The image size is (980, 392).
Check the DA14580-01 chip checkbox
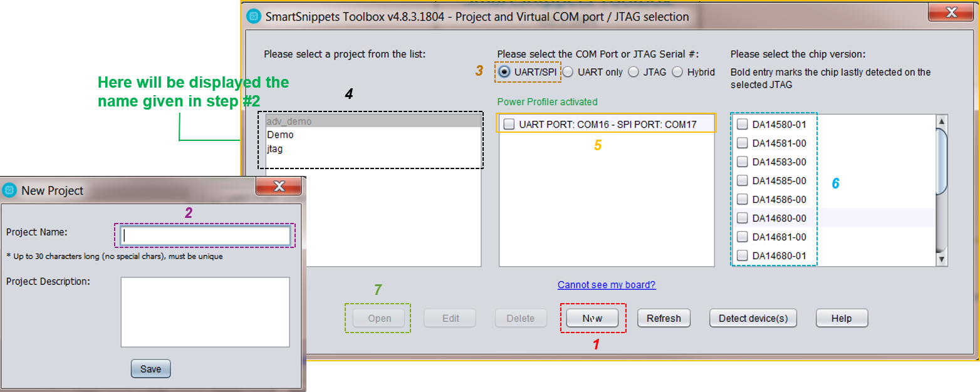(742, 124)
